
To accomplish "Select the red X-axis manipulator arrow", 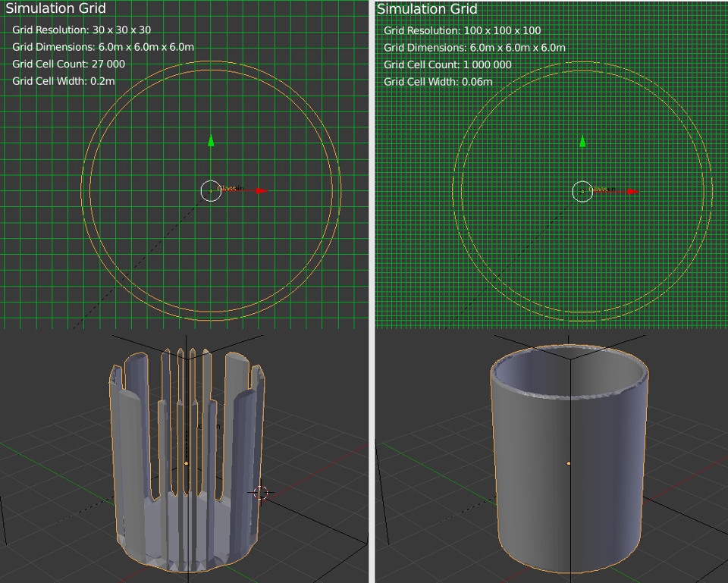I will pyautogui.click(x=260, y=191).
